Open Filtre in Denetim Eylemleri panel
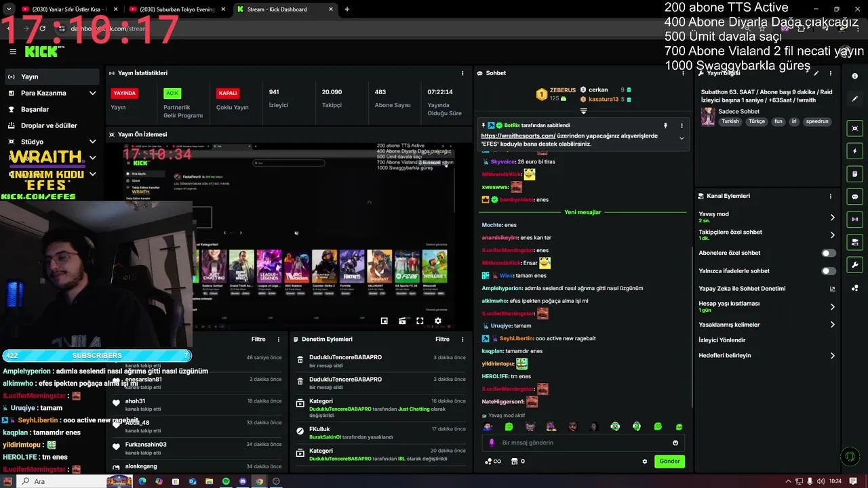This screenshot has height=488, width=868. 442,339
